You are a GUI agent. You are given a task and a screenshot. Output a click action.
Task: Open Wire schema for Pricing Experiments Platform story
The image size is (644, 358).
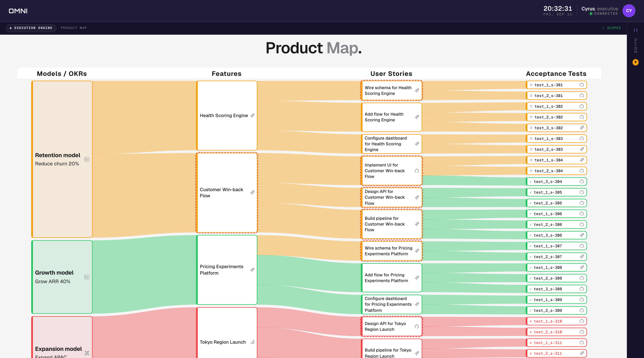[392, 251]
